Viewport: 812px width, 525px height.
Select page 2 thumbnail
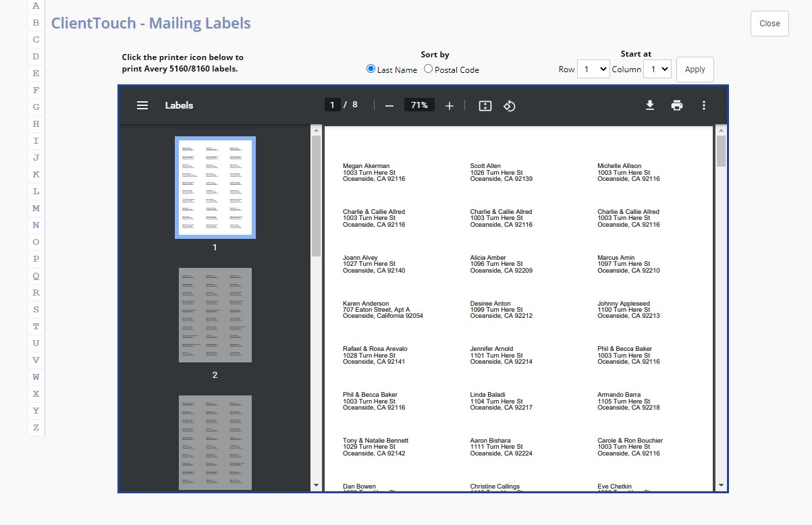(215, 315)
